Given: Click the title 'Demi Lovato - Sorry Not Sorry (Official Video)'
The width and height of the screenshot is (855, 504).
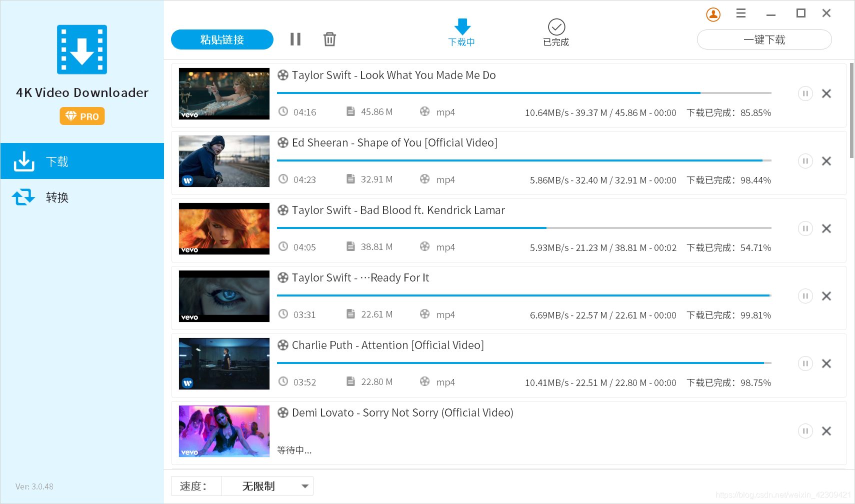Looking at the screenshot, I should coord(402,412).
